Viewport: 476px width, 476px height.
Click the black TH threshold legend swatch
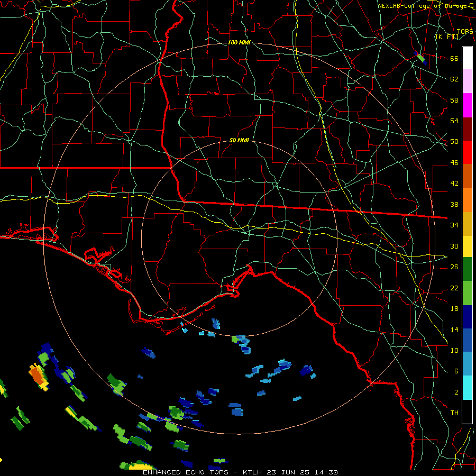pos(467,411)
